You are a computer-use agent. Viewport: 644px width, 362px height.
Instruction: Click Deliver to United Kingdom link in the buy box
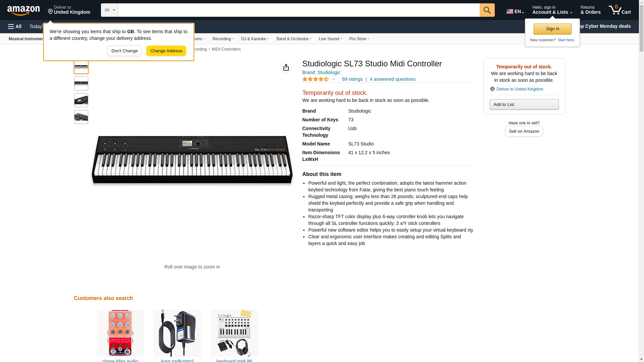point(519,89)
